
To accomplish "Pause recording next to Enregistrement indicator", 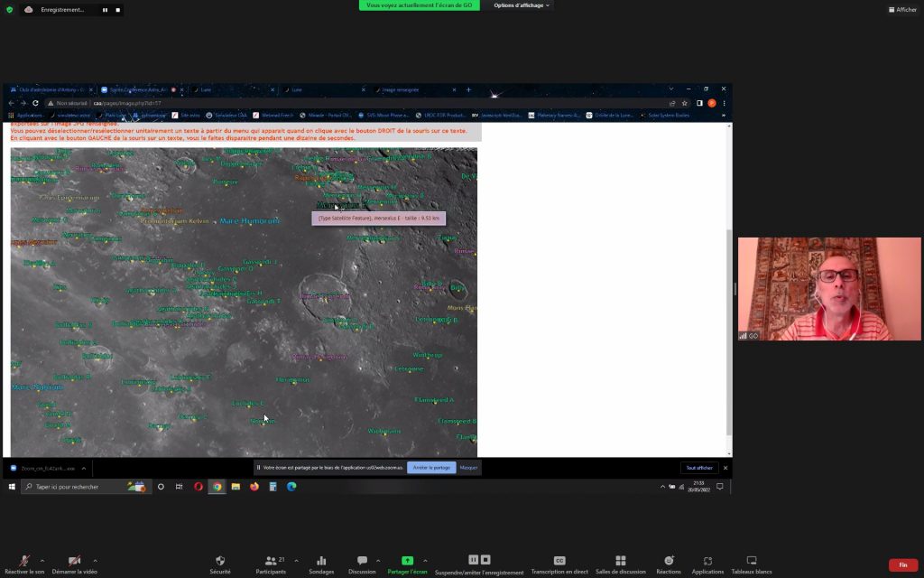I will pos(105,10).
